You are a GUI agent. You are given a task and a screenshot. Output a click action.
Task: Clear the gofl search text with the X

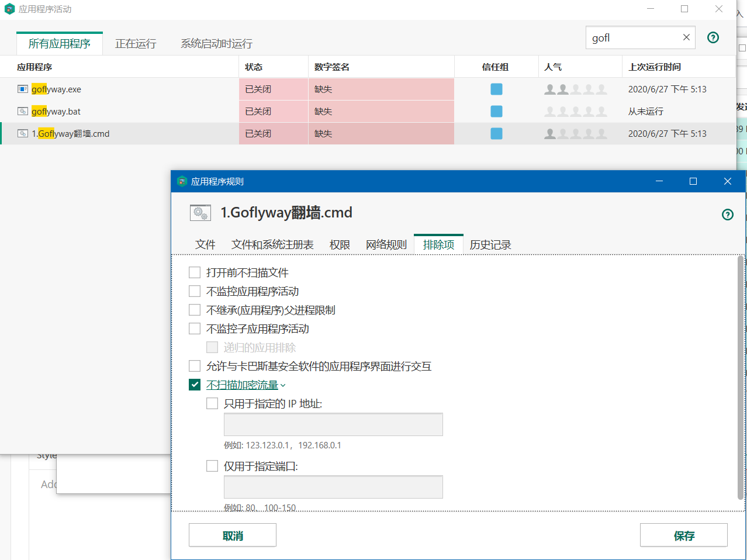686,37
